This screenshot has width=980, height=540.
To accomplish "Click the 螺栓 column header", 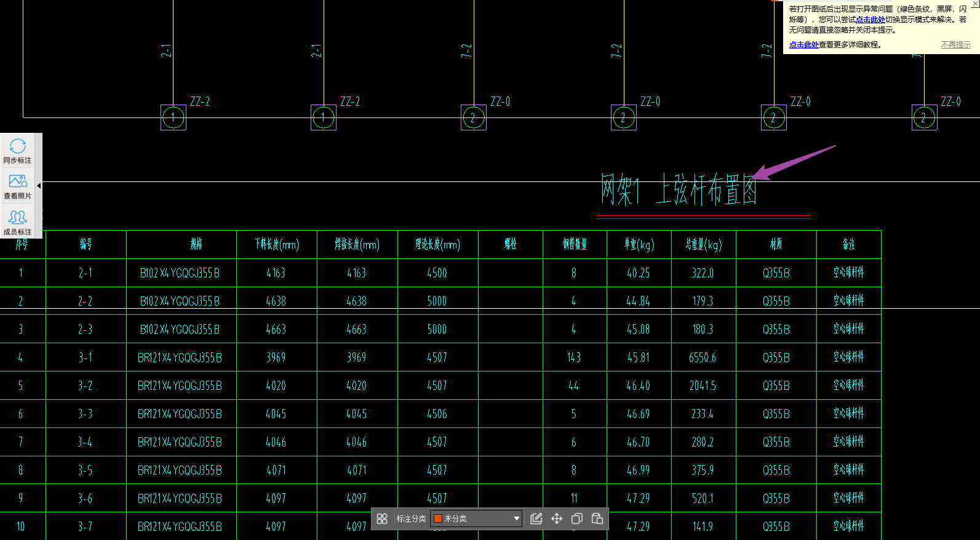I will [x=511, y=244].
